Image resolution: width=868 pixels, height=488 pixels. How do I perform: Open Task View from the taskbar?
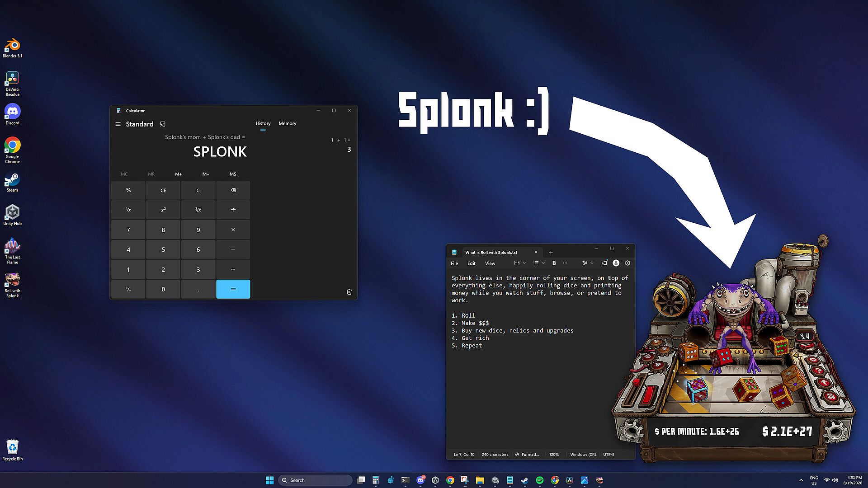[361, 480]
